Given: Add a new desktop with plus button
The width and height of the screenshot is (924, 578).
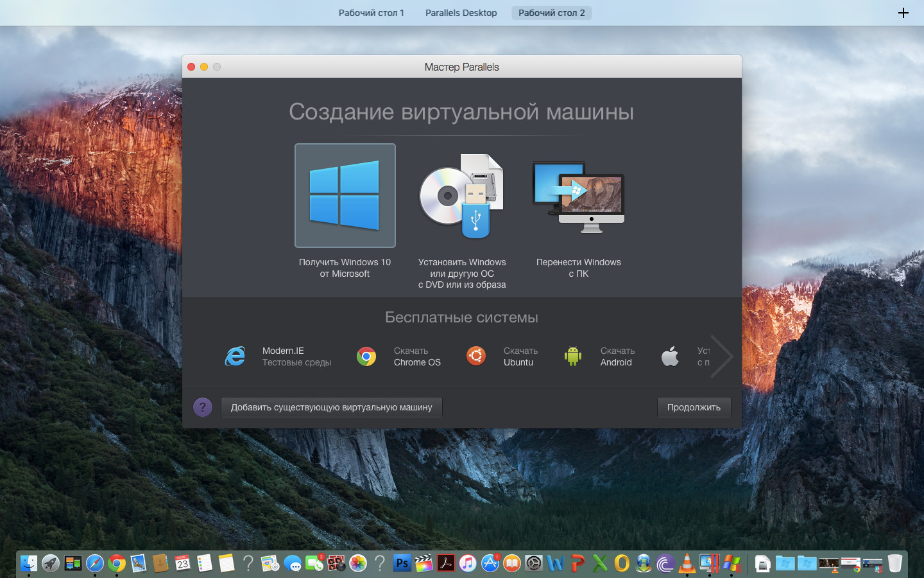Looking at the screenshot, I should tap(903, 13).
